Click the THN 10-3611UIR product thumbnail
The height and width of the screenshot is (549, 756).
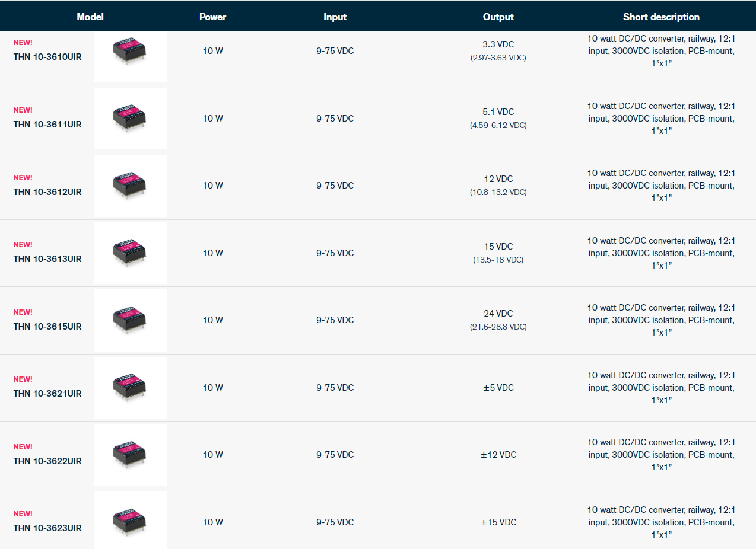pos(130,118)
